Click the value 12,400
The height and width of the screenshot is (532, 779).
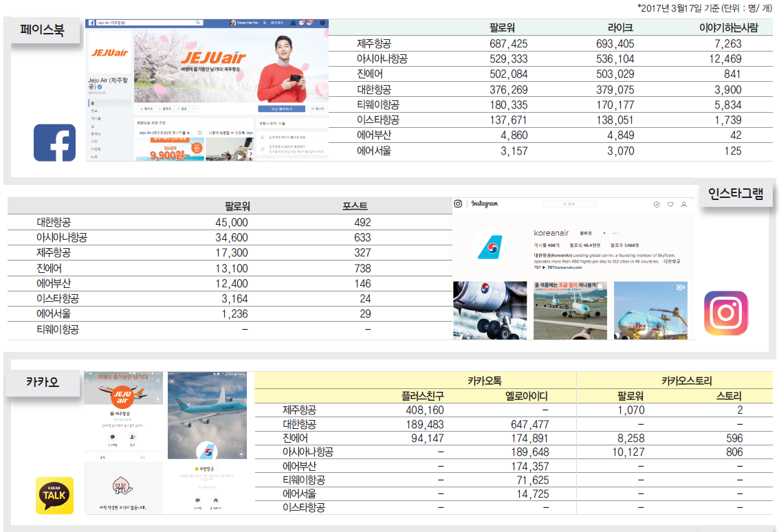coord(232,284)
